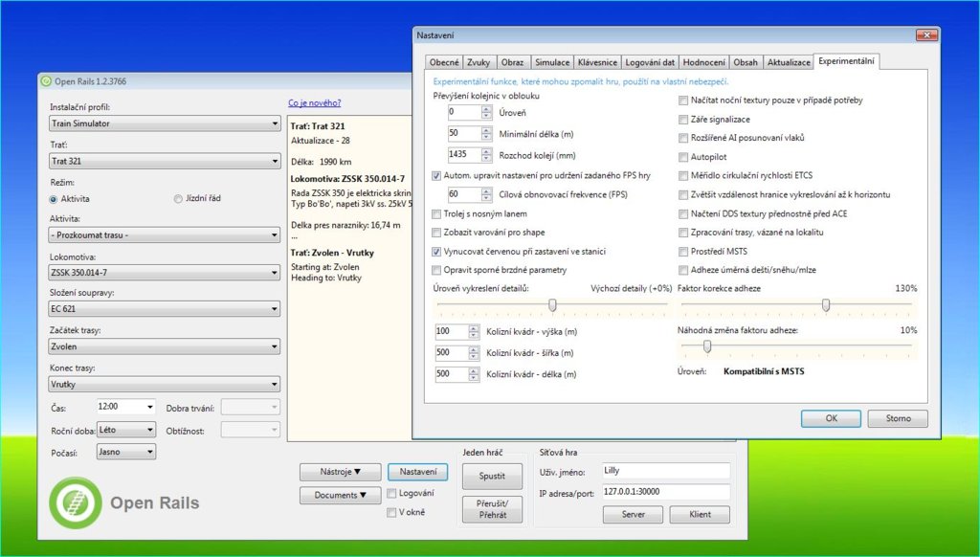This screenshot has width=980, height=557.
Task: Enable Prostředí MSTS checkbox
Action: (683, 252)
